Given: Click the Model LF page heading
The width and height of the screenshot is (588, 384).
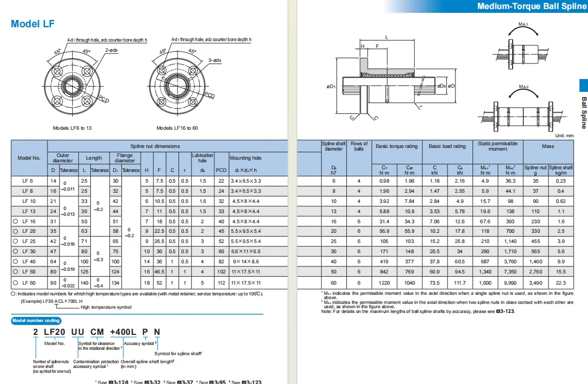Looking at the screenshot, I should tap(33, 24).
